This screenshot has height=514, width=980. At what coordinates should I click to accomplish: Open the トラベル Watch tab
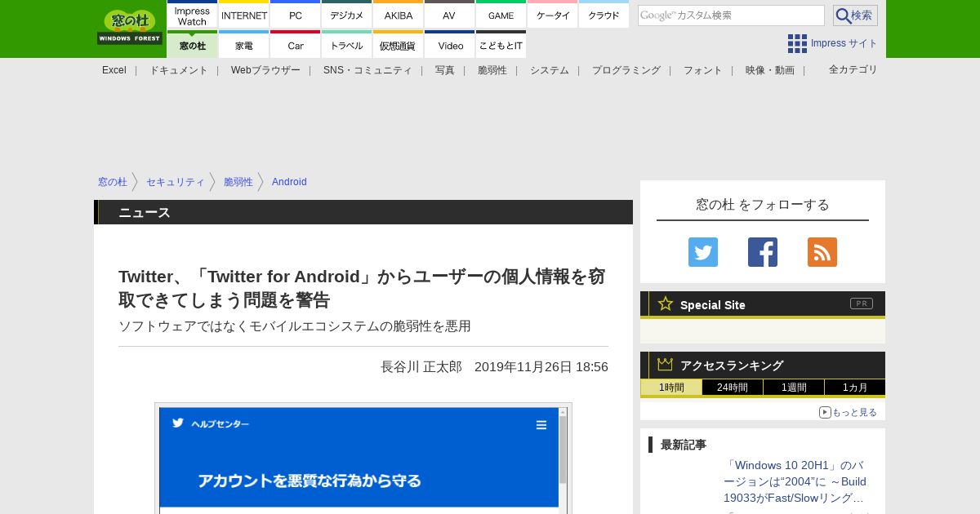[x=346, y=45]
